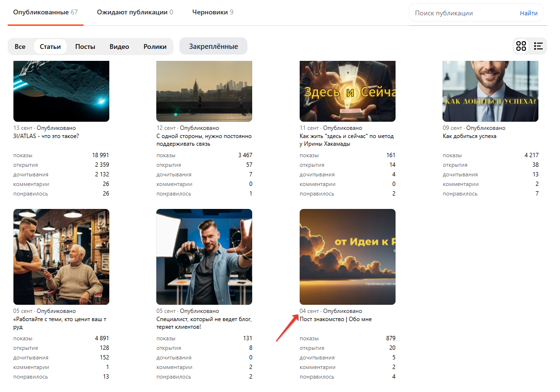Viewport: 560px width, 392px height.
Task: Click the дочитывания value 152
Action: 105,357
